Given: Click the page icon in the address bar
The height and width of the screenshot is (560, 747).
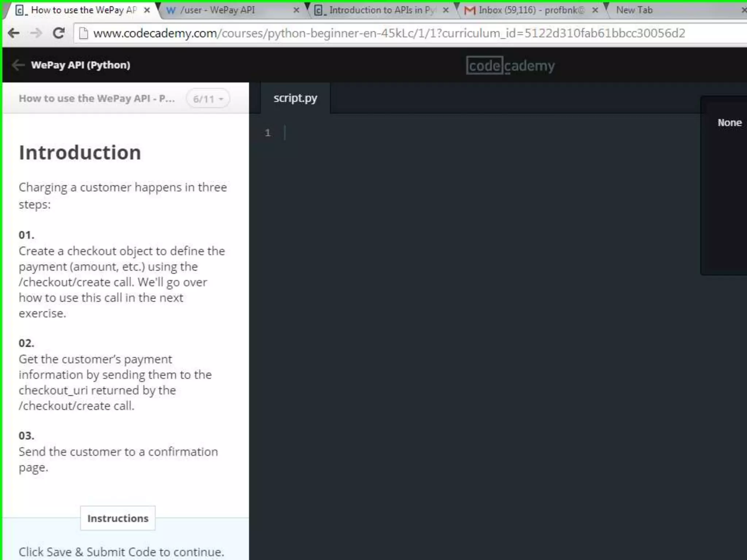Looking at the screenshot, I should click(84, 33).
